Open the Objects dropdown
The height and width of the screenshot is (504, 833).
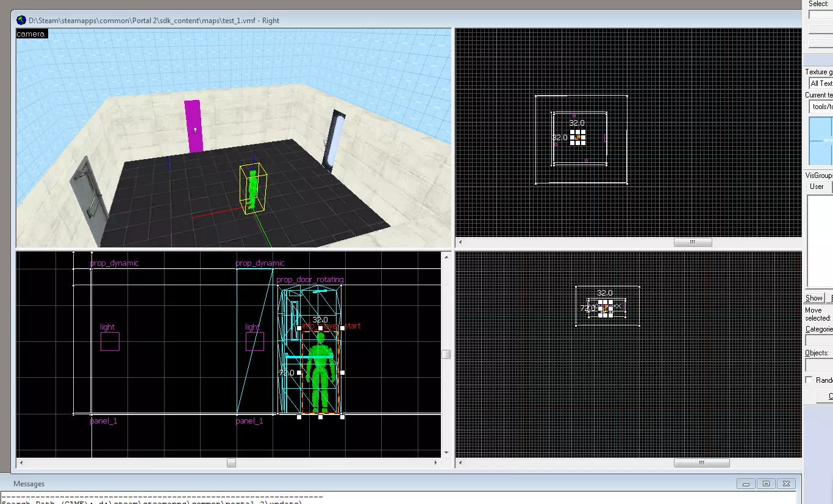point(819,365)
